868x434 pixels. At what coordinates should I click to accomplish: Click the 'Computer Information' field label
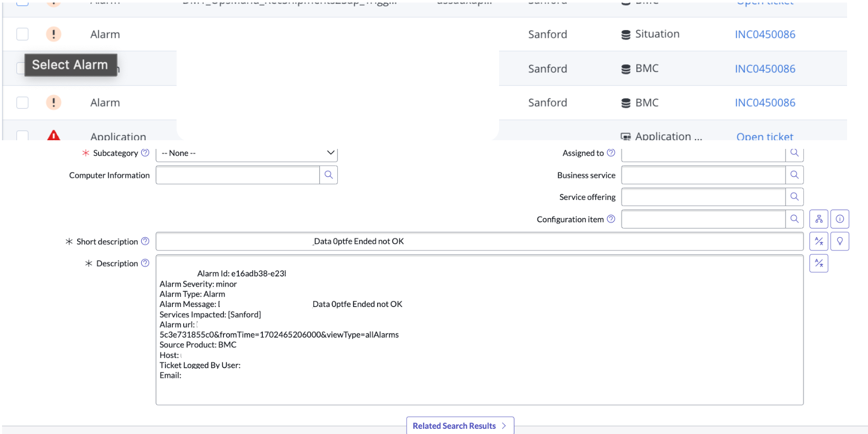110,175
